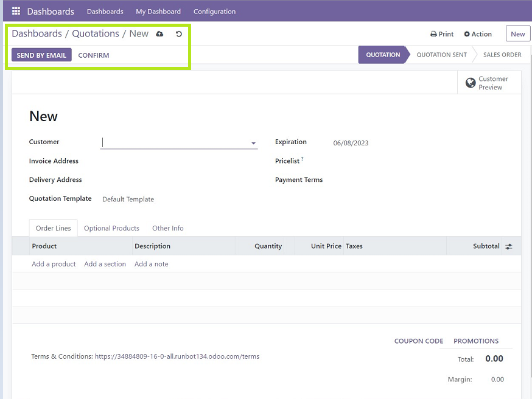Image resolution: width=532 pixels, height=399 pixels.
Task: Click the large New record title
Action: click(43, 116)
